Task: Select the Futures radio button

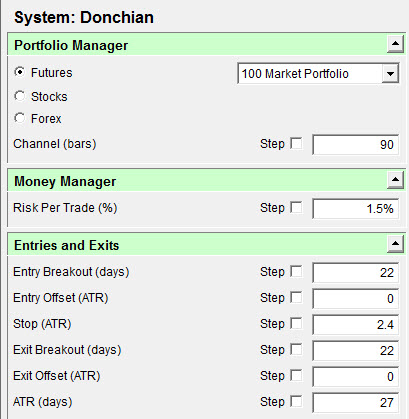Action: (x=20, y=72)
